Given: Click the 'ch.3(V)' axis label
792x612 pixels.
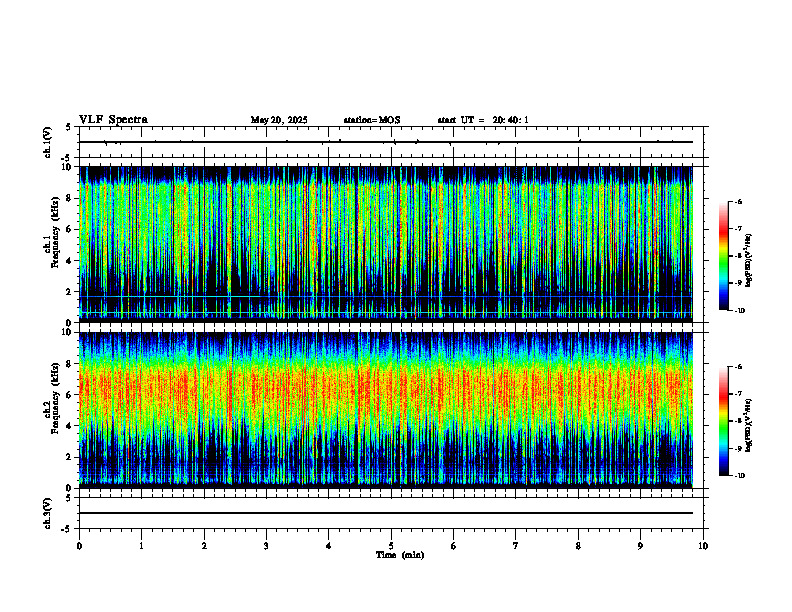Looking at the screenshot, I should [x=48, y=513].
